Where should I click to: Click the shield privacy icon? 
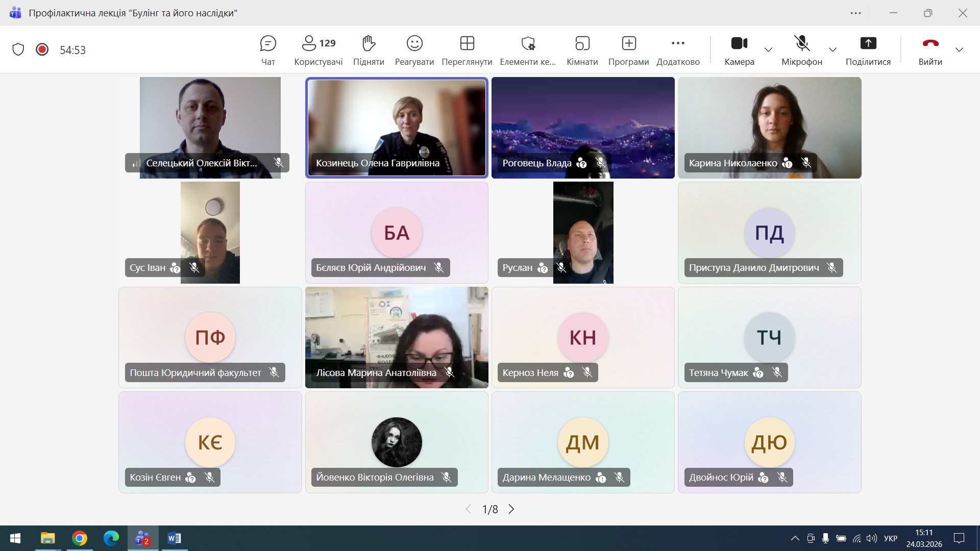(18, 49)
